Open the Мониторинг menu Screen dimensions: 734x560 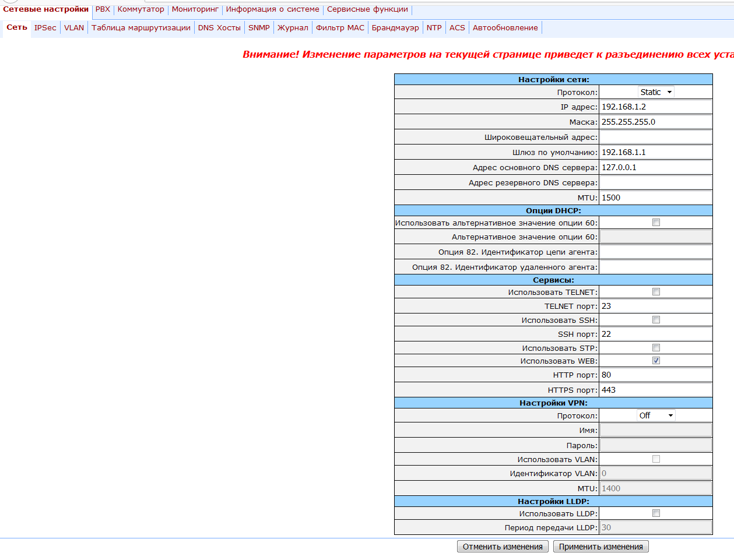(x=195, y=9)
